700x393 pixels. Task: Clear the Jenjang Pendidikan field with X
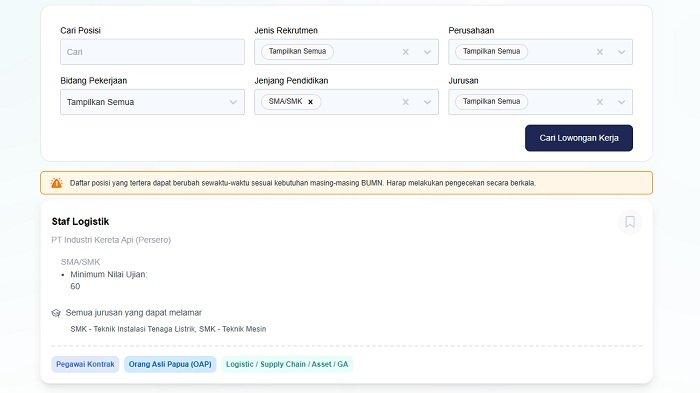405,102
